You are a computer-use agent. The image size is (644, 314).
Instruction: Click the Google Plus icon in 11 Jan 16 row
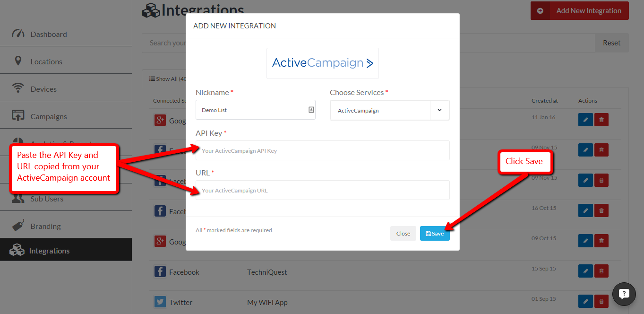tap(160, 120)
